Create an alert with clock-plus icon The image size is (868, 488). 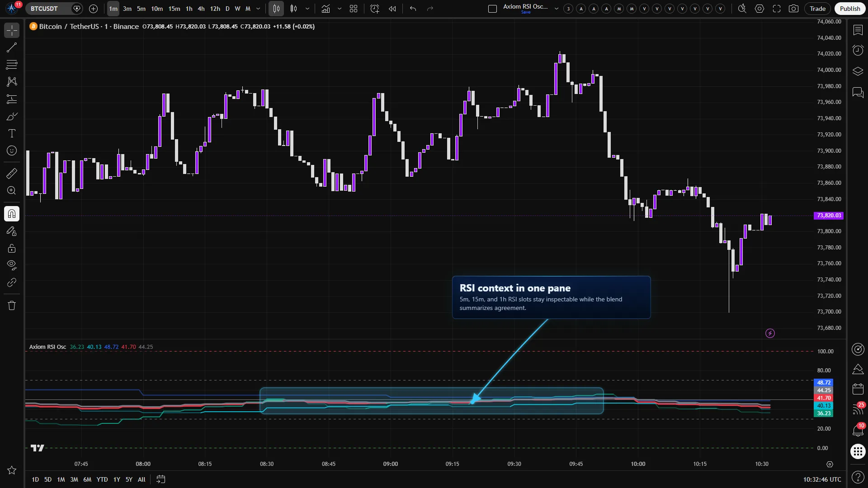click(374, 9)
